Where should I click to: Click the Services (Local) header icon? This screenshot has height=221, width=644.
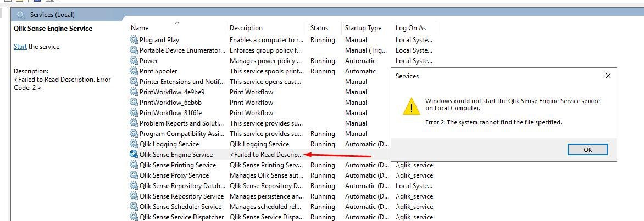coord(21,15)
